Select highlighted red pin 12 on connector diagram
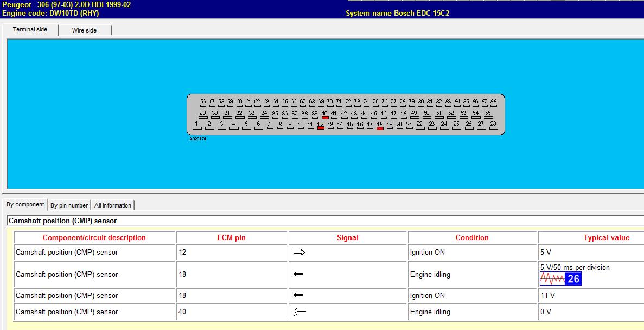The height and width of the screenshot is (330, 644). tap(321, 128)
